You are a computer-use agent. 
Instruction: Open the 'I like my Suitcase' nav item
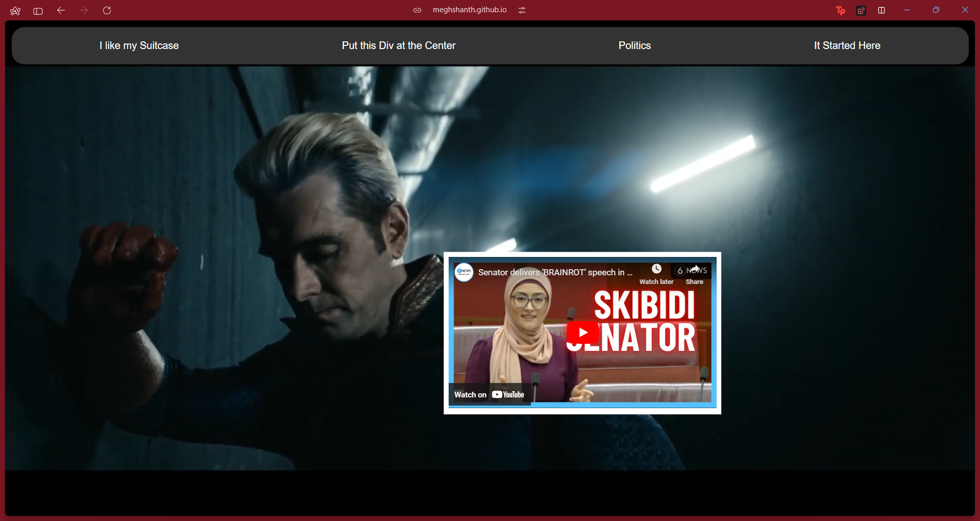[139, 45]
